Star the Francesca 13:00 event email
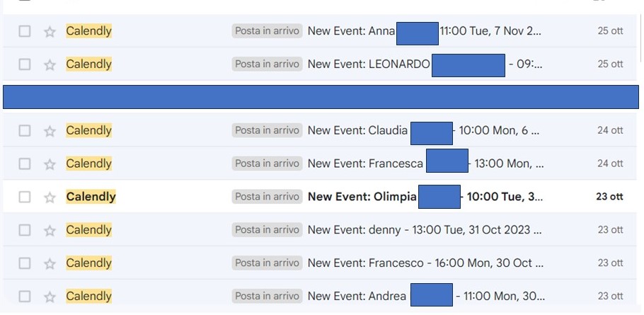 click(x=50, y=164)
